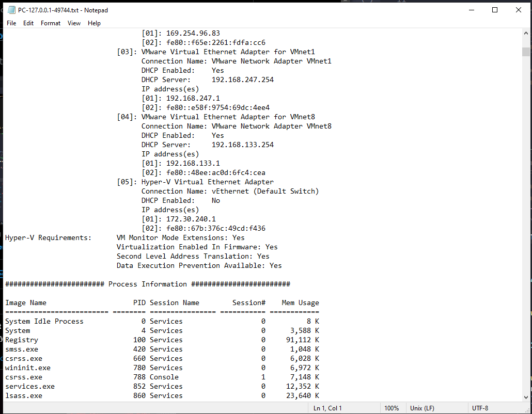The height and width of the screenshot is (414, 532).
Task: Click the address fe80::48ee:ac0d:6fc4:cea
Action: (216, 172)
